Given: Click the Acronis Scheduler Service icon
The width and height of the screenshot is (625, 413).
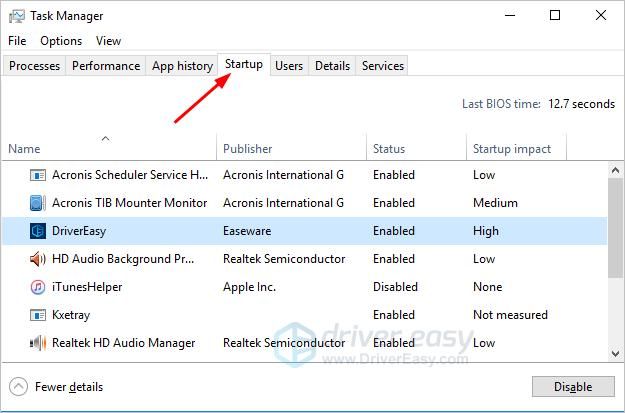Looking at the screenshot, I should (x=38, y=175).
